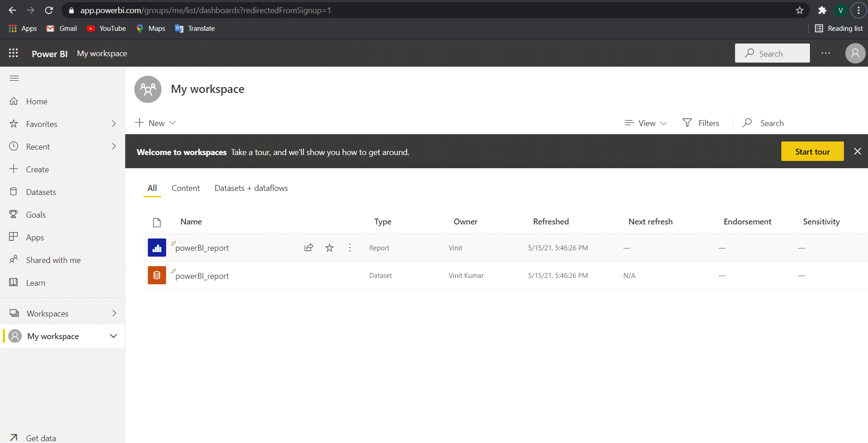Open the Maps bookmark
This screenshot has width=868, height=443.
pyautogui.click(x=151, y=29)
